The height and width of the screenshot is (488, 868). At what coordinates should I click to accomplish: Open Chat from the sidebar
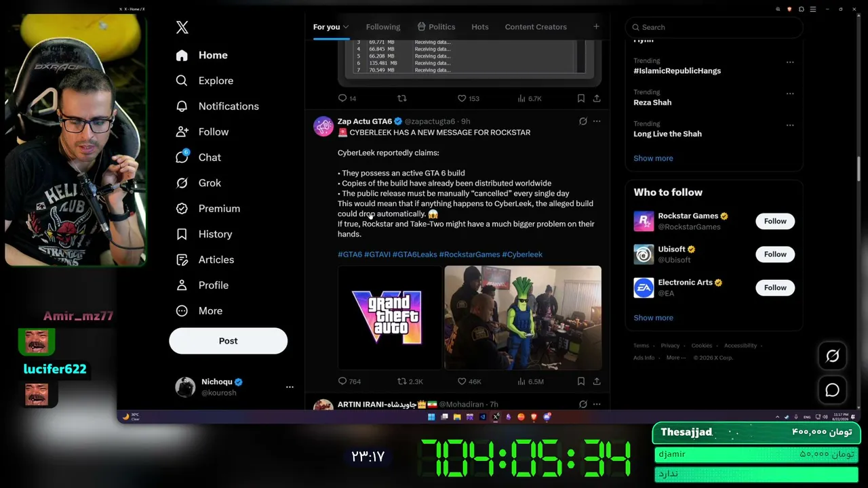click(198, 157)
